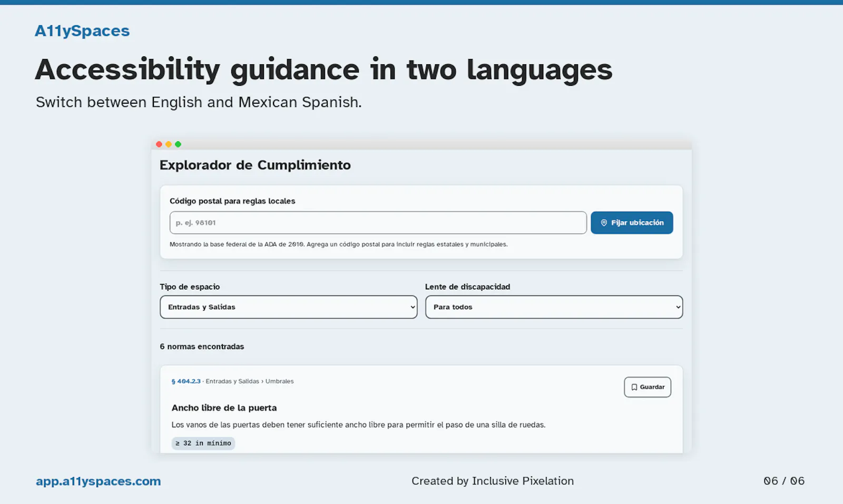This screenshot has height=504, width=843.
Task: Click the 'Switch between English and Mexican Spanish.' subtitle
Action: (x=199, y=102)
